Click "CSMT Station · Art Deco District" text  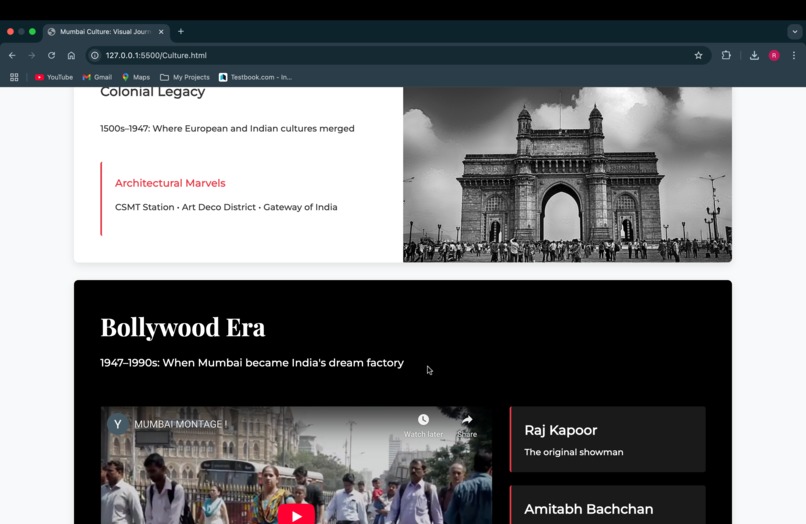(x=185, y=207)
